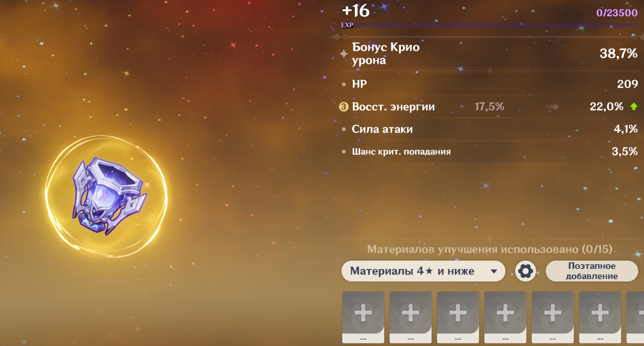
Task: Click the '22,0%' upgraded value
Action: pos(606,107)
